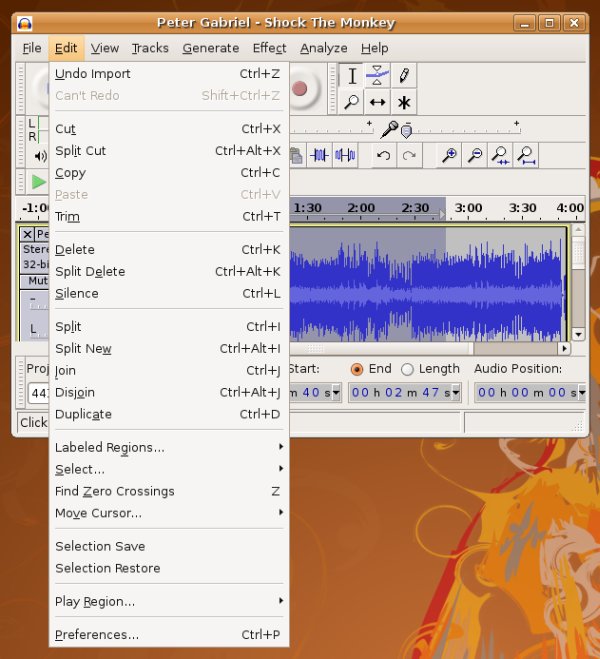Screen dimensions: 600x659
Task: Choose Cut in the Edit menu
Action: pos(168,129)
